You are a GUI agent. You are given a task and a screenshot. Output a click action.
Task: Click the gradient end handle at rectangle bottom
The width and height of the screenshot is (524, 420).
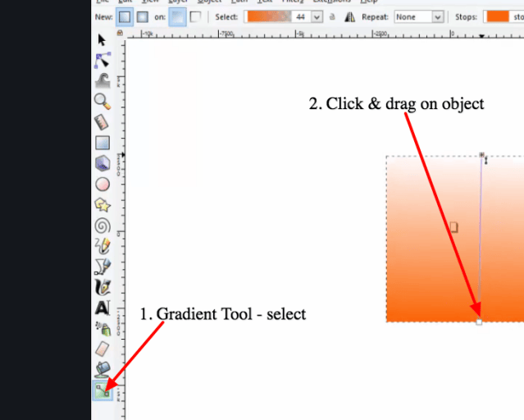click(479, 322)
